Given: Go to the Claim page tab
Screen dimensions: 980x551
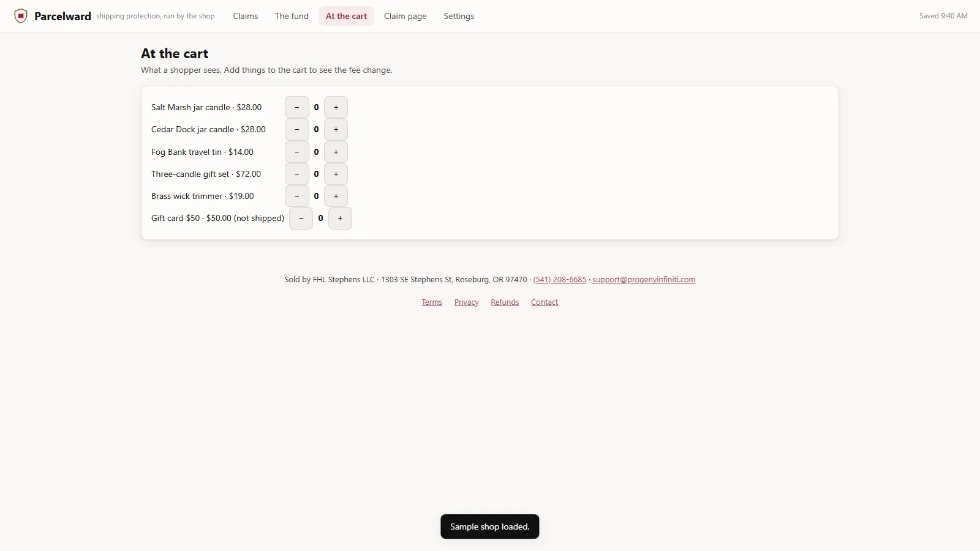Looking at the screenshot, I should pos(405,16).
